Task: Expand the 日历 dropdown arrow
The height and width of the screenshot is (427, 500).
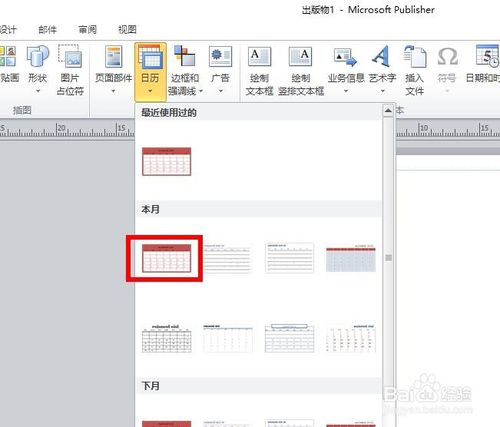Action: tap(150, 91)
